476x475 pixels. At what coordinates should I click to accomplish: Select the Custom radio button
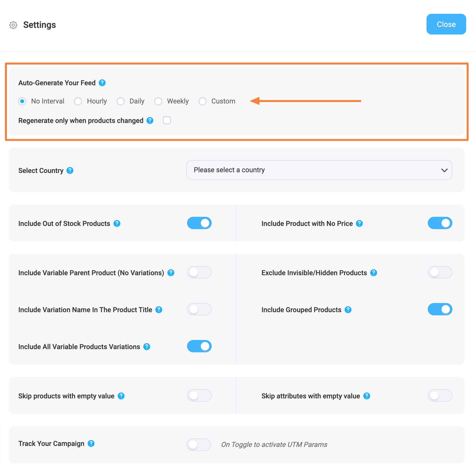pyautogui.click(x=203, y=101)
